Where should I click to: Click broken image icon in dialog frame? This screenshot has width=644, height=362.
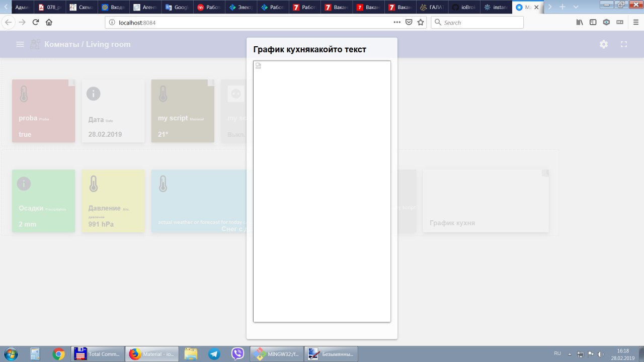click(258, 65)
